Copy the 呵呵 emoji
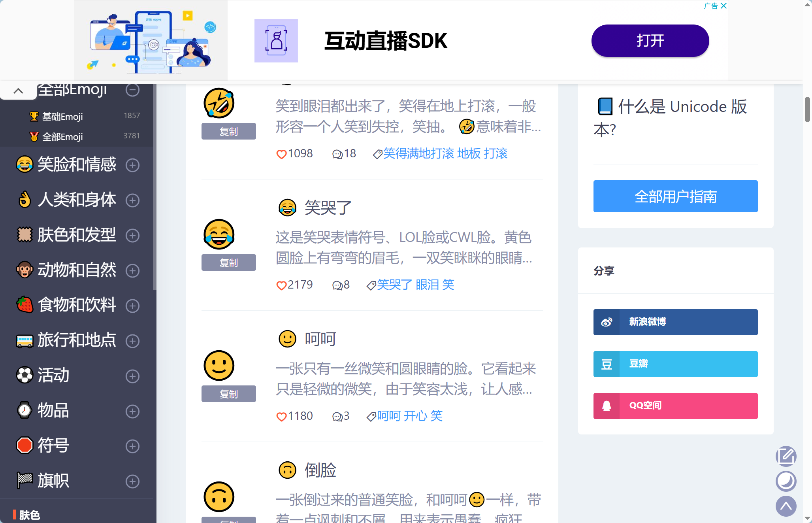This screenshot has width=812, height=523. pyautogui.click(x=229, y=394)
